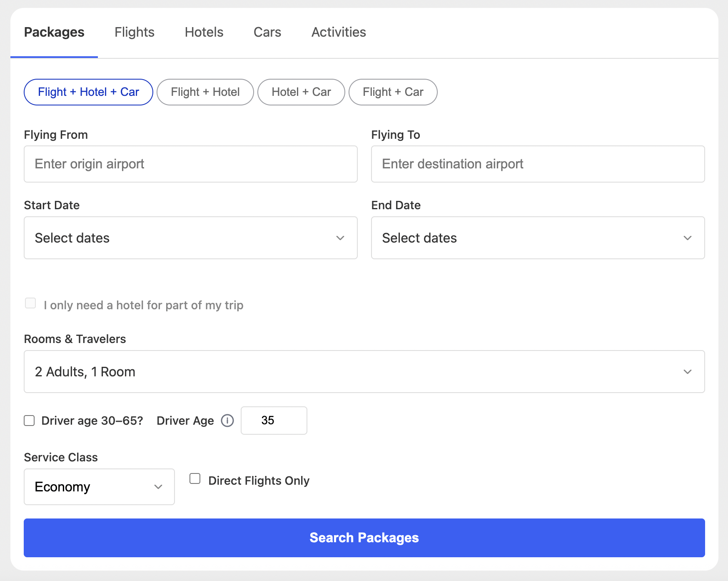Open the Rooms & Travelers chevron

[x=688, y=371]
